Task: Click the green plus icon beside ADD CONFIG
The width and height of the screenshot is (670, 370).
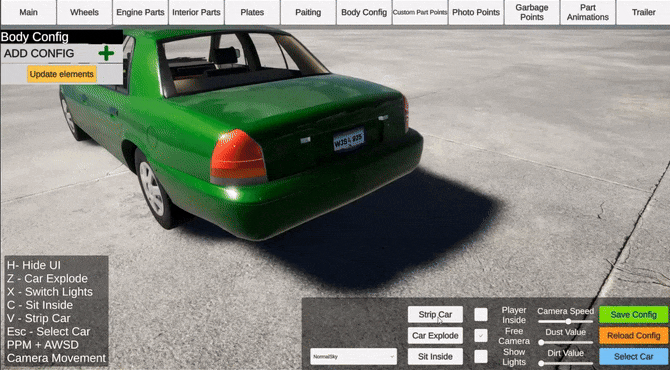Action: pyautogui.click(x=106, y=53)
